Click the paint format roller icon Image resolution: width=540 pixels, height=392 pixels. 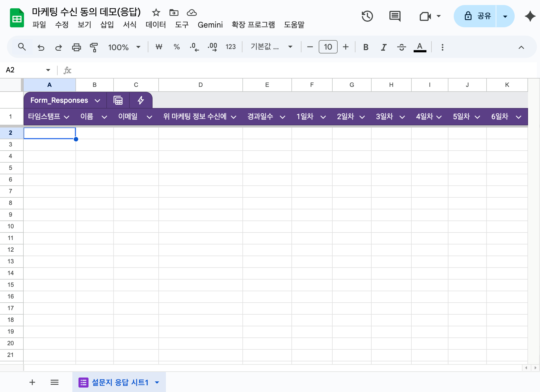click(94, 47)
